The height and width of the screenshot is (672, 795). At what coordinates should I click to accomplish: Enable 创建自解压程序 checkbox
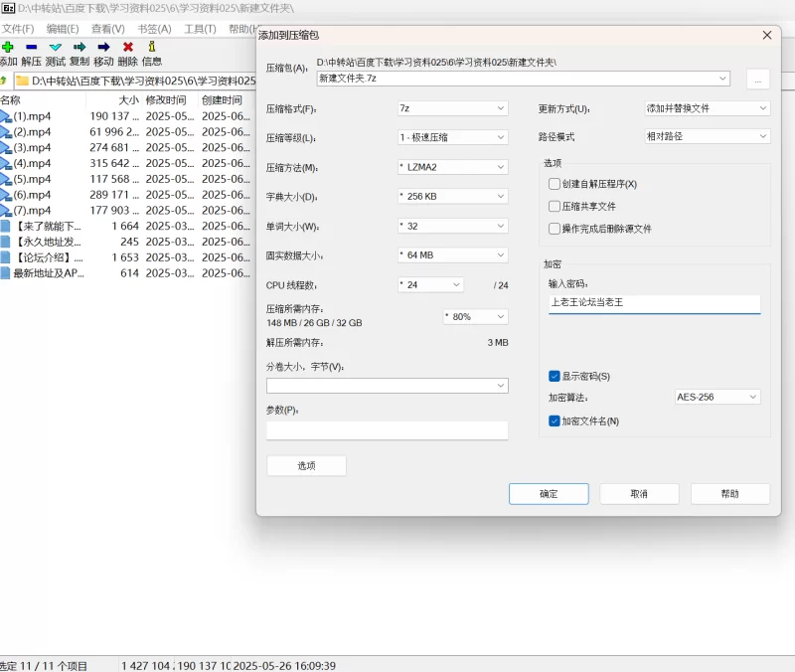(x=555, y=184)
